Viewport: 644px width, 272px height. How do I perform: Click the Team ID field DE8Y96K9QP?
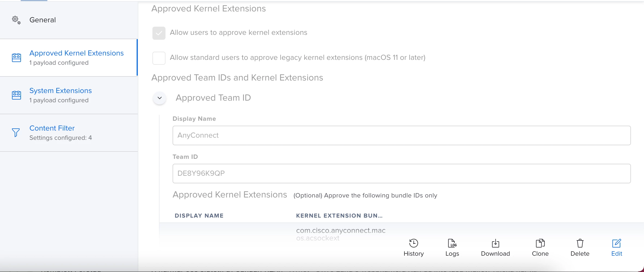point(401,174)
